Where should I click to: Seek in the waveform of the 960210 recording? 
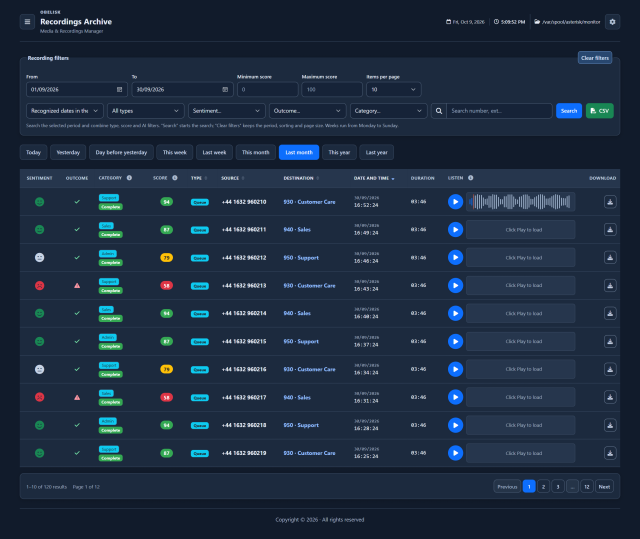pos(521,202)
